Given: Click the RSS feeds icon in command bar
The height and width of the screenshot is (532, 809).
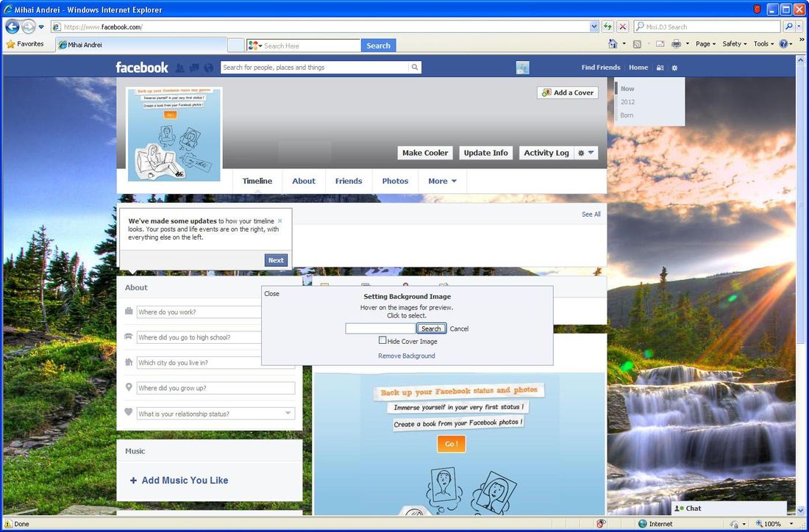Looking at the screenshot, I should coord(637,44).
